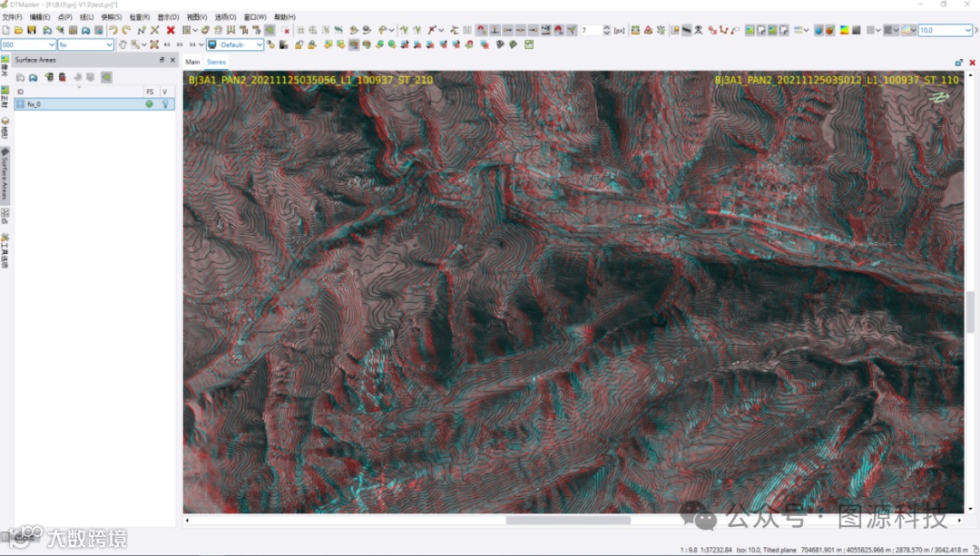The height and width of the screenshot is (556, 980).
Task: Click the blue open icon in Surface Areas panel
Action: click(x=34, y=77)
